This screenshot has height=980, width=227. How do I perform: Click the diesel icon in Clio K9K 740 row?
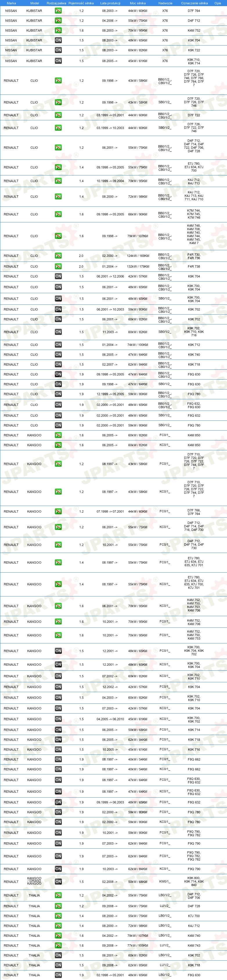(58, 355)
